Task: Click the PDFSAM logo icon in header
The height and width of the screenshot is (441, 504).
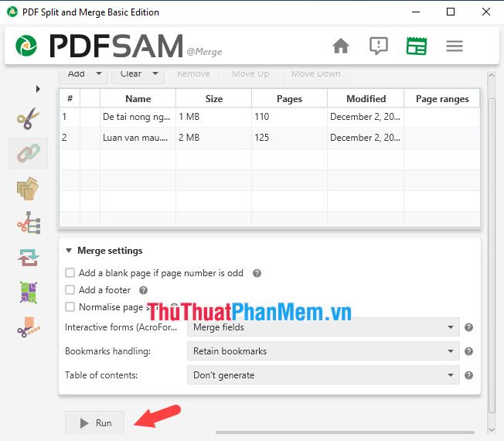Action: (26, 46)
